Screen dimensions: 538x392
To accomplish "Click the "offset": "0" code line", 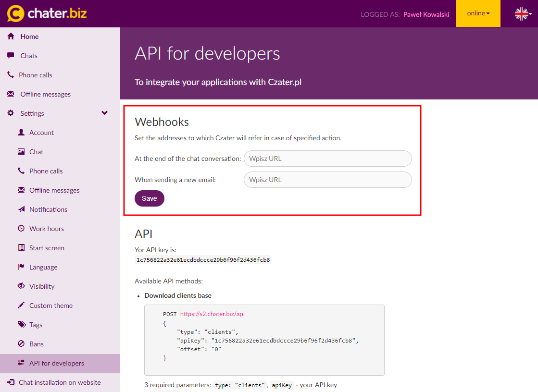I will pyautogui.click(x=199, y=349).
